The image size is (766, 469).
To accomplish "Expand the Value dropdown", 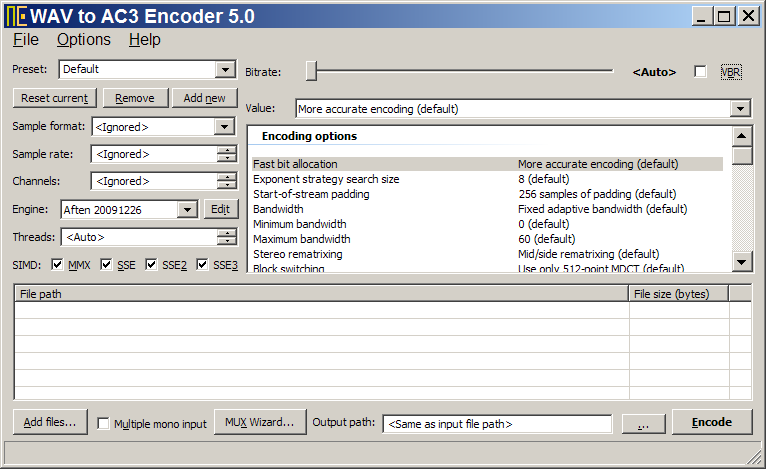I will click(x=741, y=108).
